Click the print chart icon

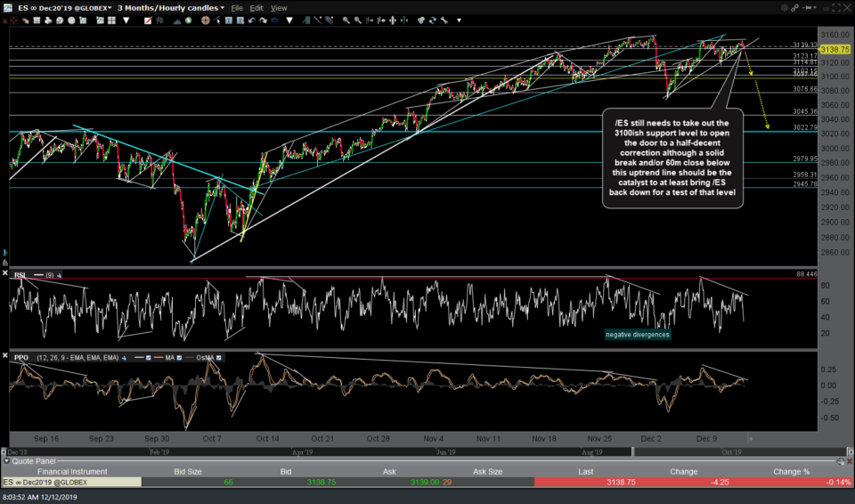(48, 20)
